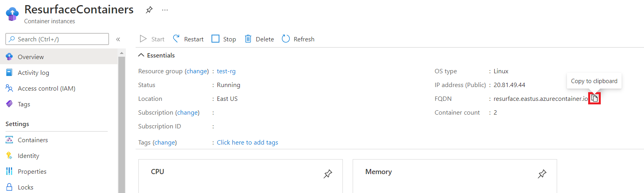Click the East US location value
Image resolution: width=644 pixels, height=193 pixels.
[227, 99]
